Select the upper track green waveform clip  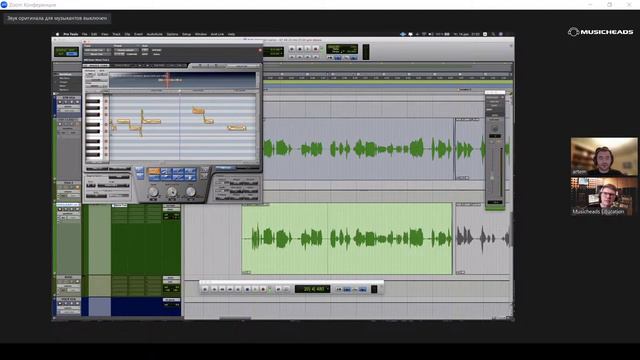[x=359, y=149]
